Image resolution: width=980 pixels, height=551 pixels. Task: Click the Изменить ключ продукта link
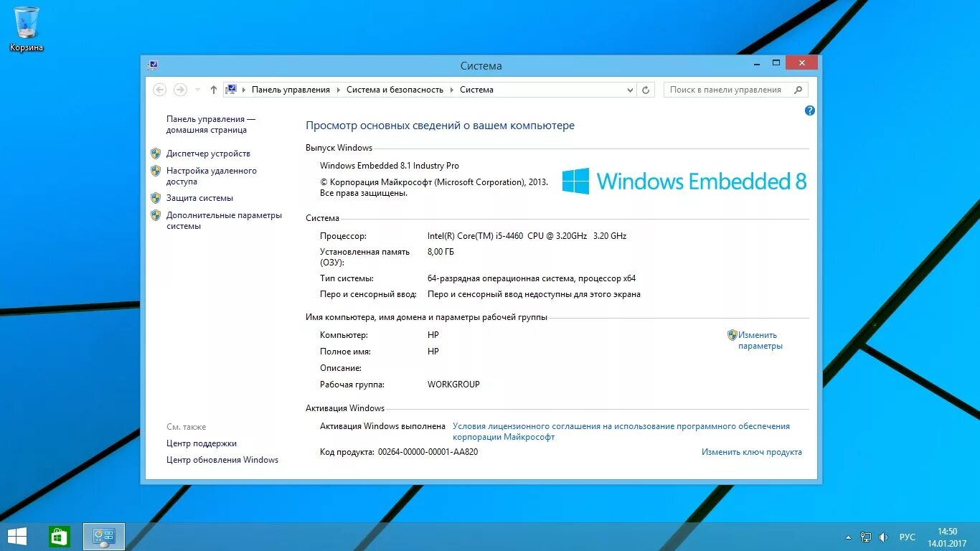pos(751,452)
